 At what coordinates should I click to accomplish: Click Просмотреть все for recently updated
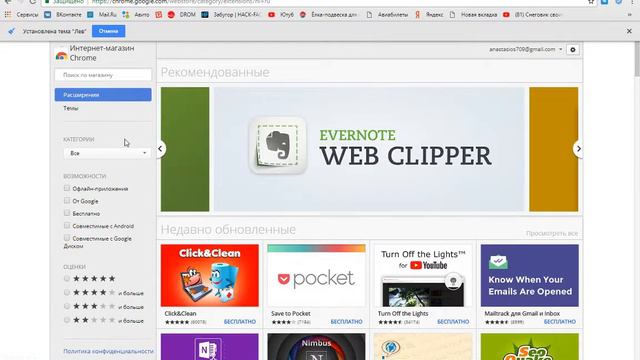coord(552,233)
